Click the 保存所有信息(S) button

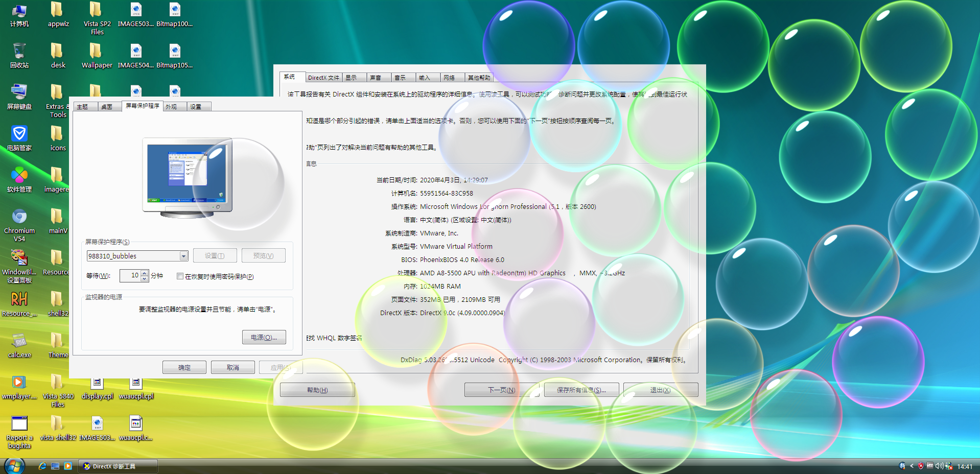tap(581, 389)
